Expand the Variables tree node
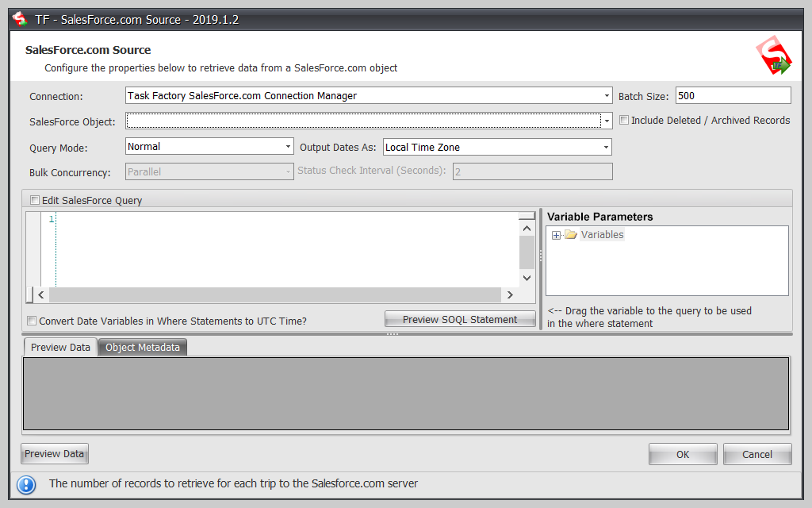This screenshot has height=508, width=812. 555,234
